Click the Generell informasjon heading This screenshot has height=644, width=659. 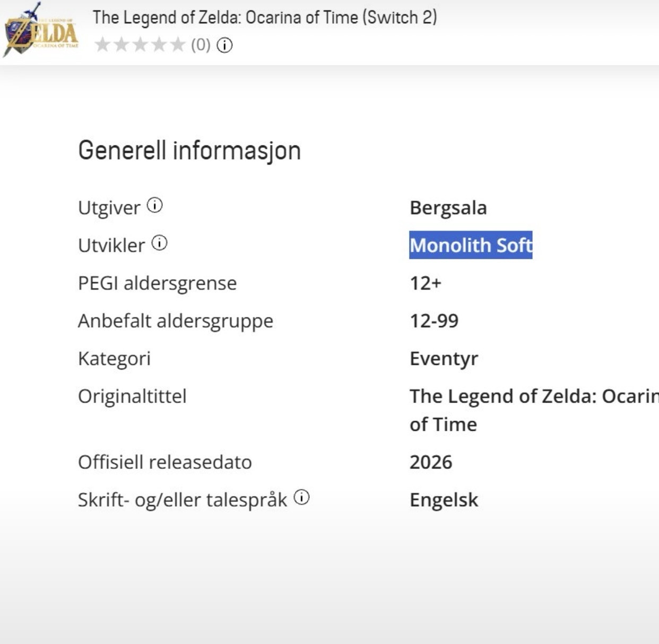coord(189,151)
